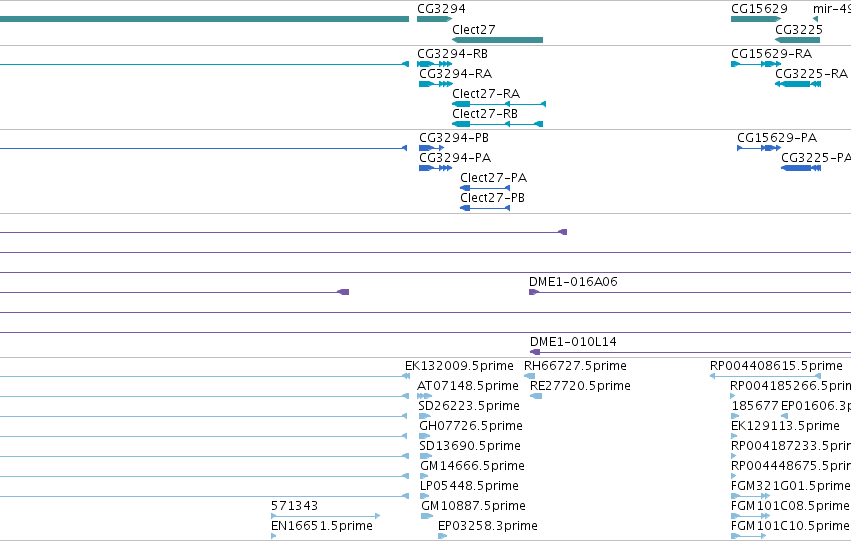Select the EP03258.3prime EST arrow

[442, 536]
